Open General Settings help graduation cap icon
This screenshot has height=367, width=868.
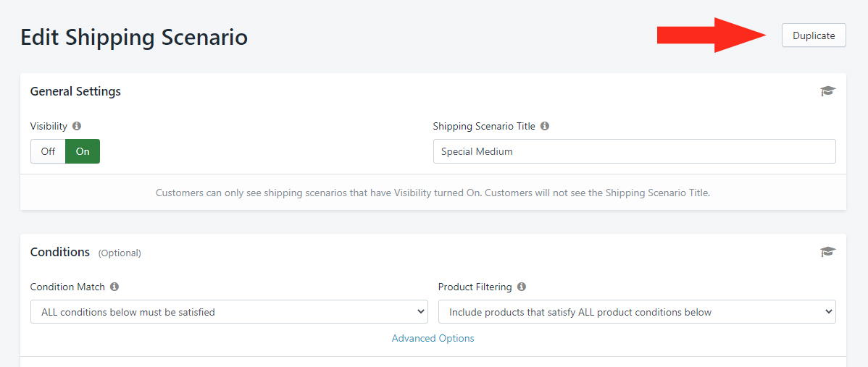(827, 91)
